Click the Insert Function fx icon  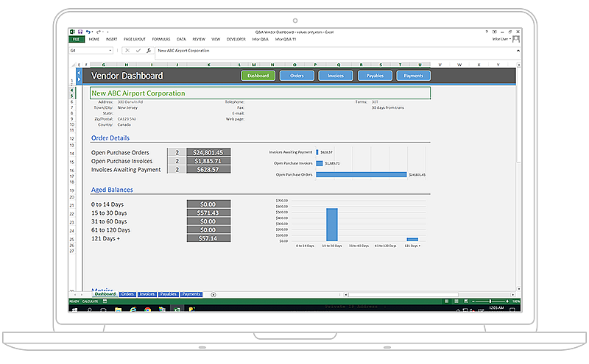(148, 51)
